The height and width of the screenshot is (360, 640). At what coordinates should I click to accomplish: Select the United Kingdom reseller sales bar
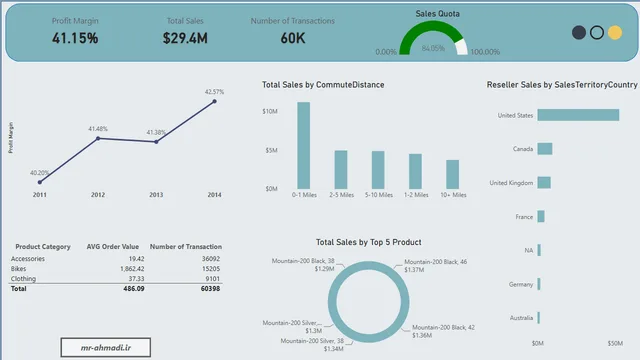[x=544, y=182]
